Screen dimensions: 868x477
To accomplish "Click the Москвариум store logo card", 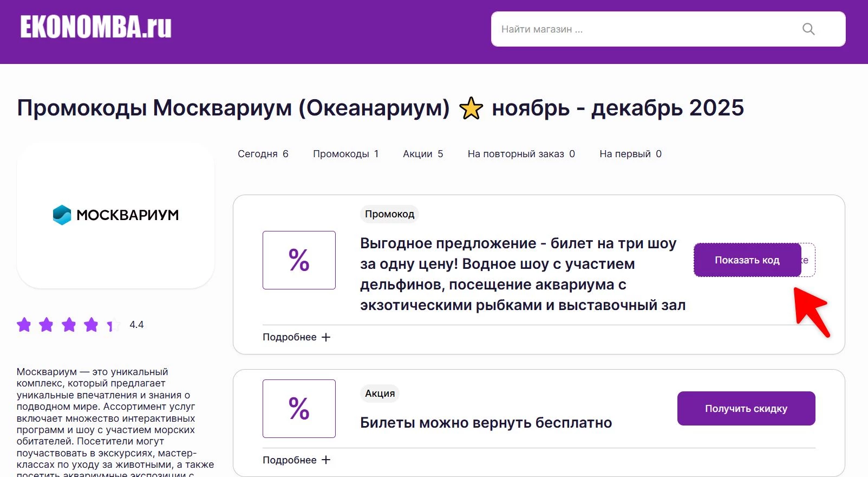I will [116, 215].
